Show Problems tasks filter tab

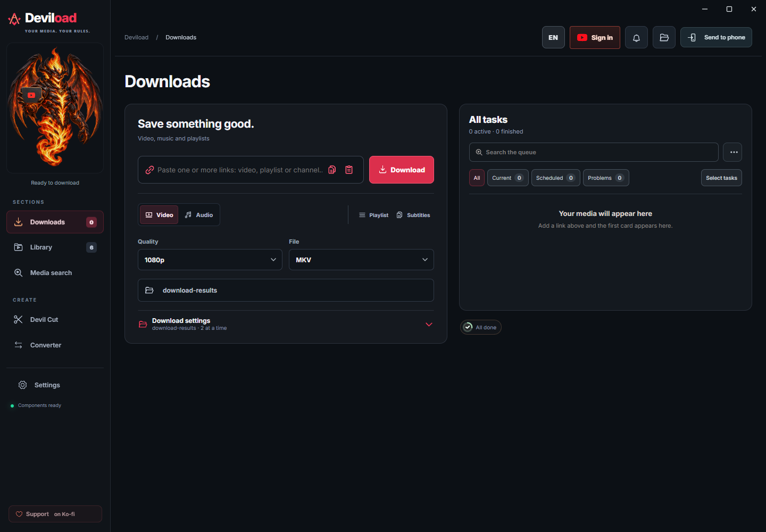click(x=606, y=178)
